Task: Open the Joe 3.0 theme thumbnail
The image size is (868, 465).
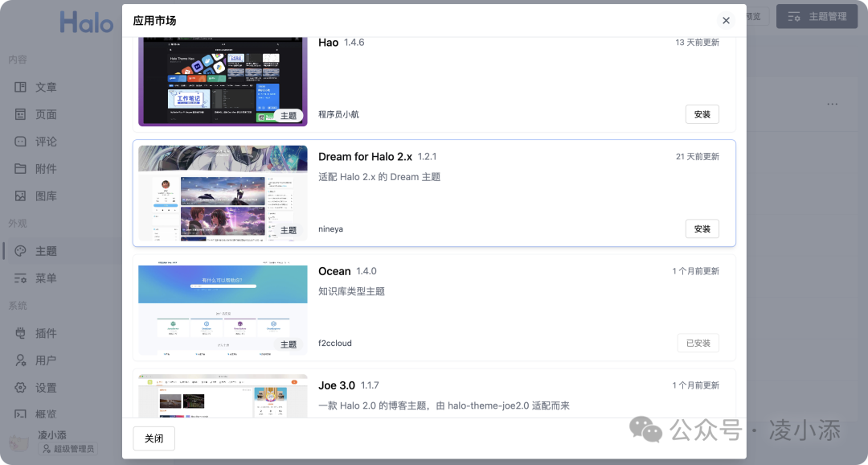Action: coord(223,396)
